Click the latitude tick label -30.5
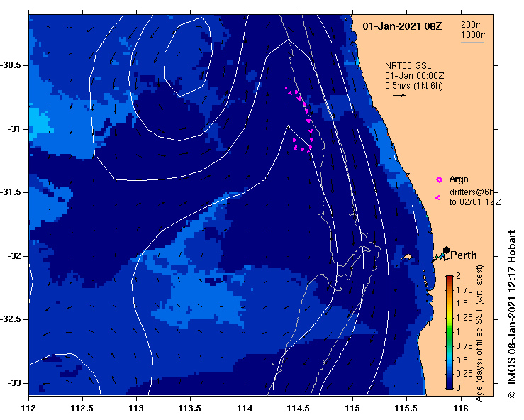 tap(12, 65)
